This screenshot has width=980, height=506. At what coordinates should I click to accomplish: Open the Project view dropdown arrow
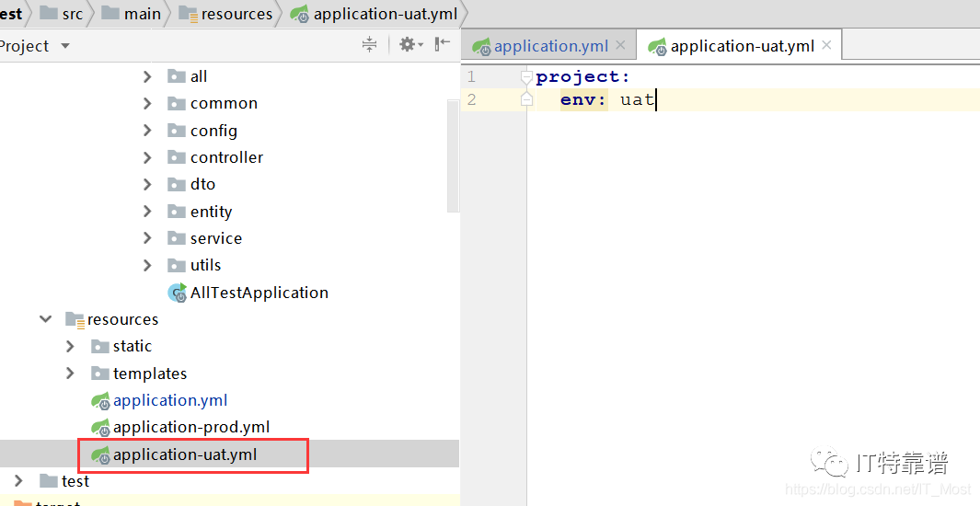click(x=65, y=46)
